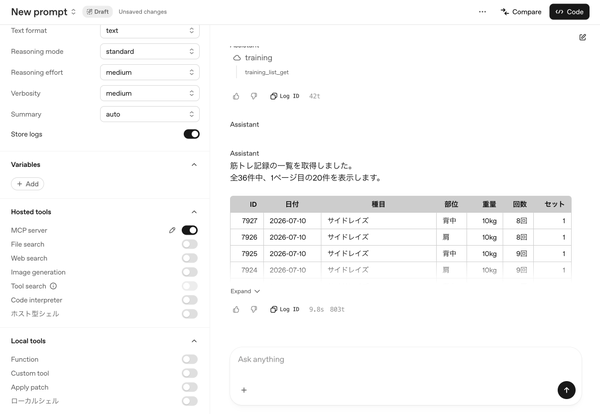The width and height of the screenshot is (600, 414).
Task: Enable the Image generation toggle
Action: [x=189, y=272]
